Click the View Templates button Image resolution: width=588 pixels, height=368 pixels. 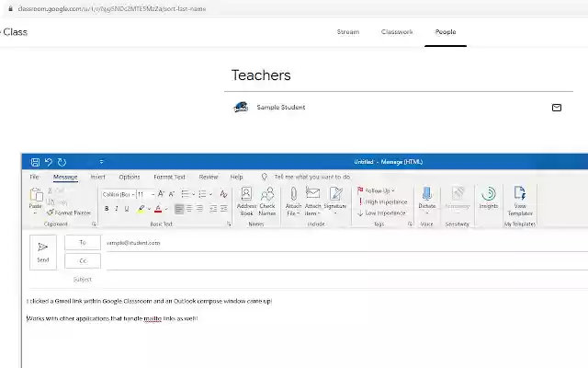pos(520,201)
